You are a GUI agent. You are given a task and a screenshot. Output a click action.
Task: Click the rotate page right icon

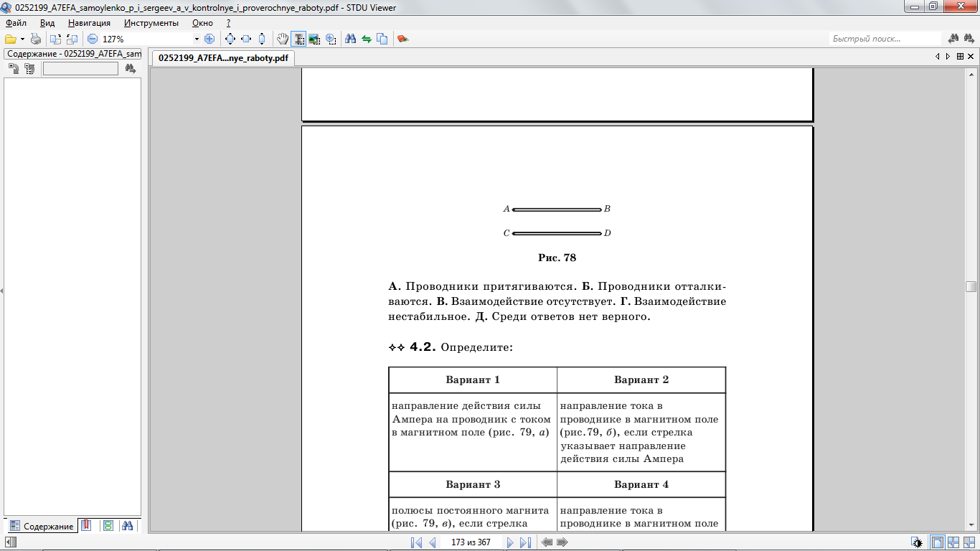pos(72,39)
